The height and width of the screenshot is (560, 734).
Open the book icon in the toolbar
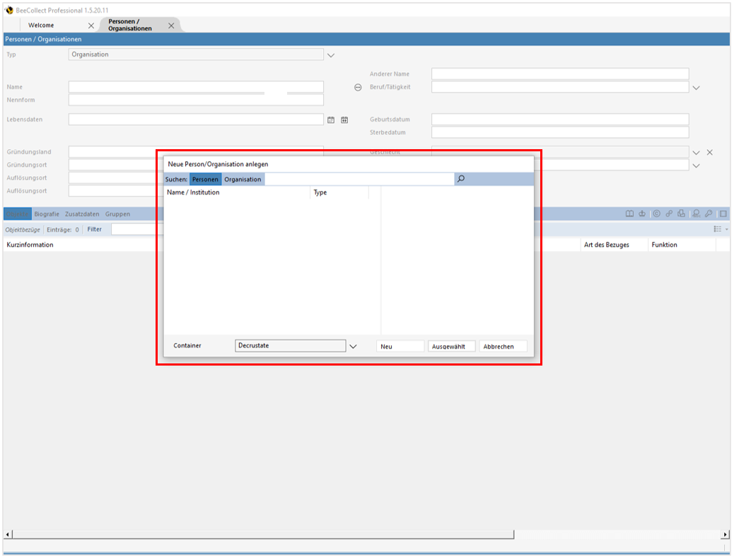[629, 214]
